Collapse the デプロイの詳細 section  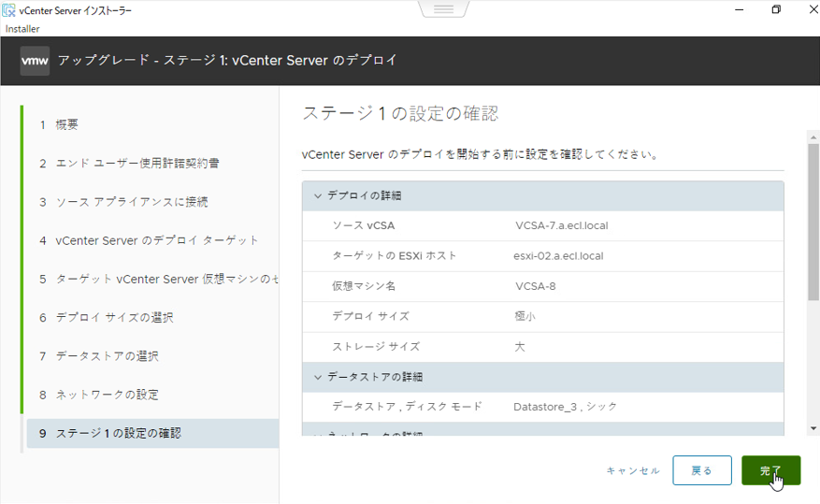click(318, 195)
